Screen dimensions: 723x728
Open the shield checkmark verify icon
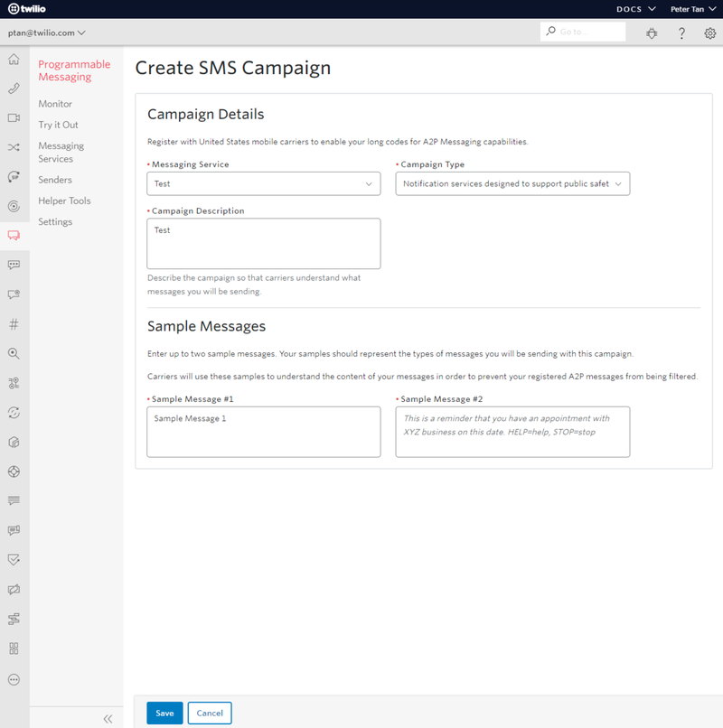[14, 559]
